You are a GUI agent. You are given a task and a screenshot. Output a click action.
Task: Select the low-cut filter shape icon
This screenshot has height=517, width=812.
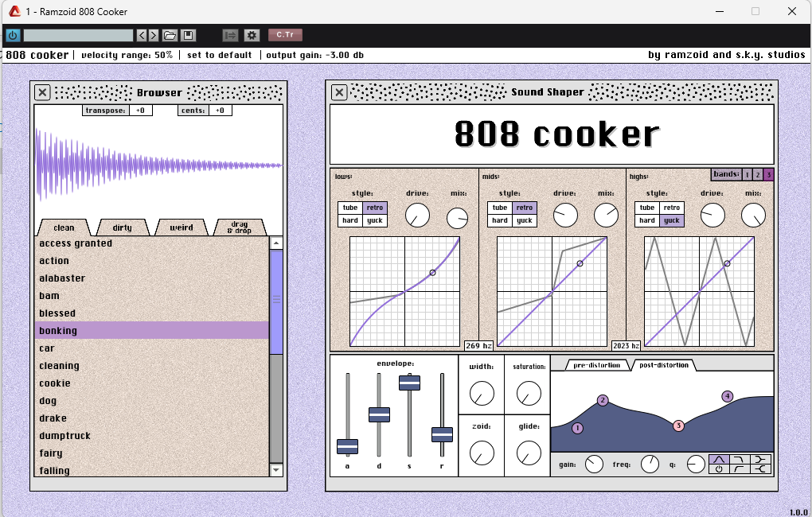click(740, 468)
